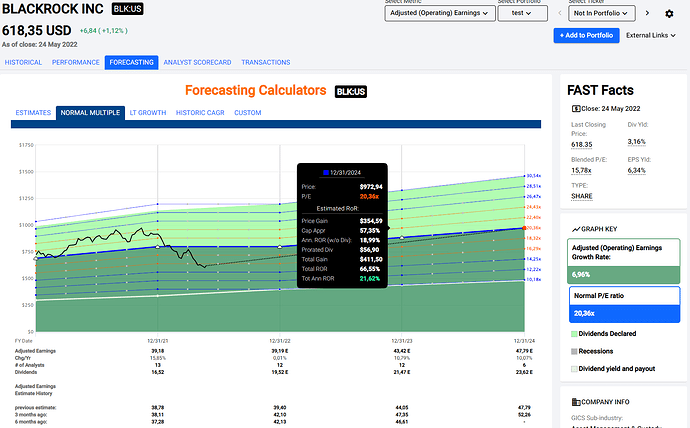Click the 12/31/21 date axis label
This screenshot has height=428, width=690.
pyautogui.click(x=158, y=341)
